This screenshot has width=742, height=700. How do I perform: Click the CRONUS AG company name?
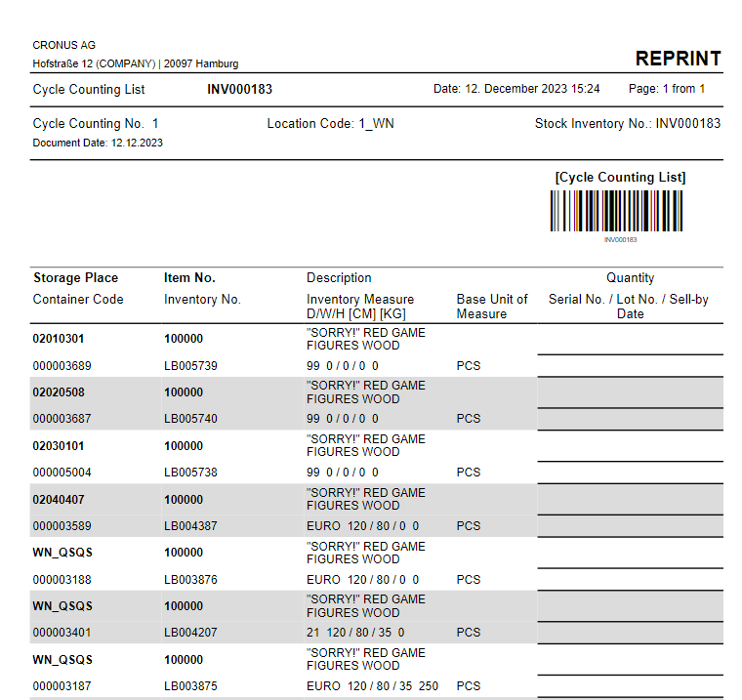tap(64, 45)
